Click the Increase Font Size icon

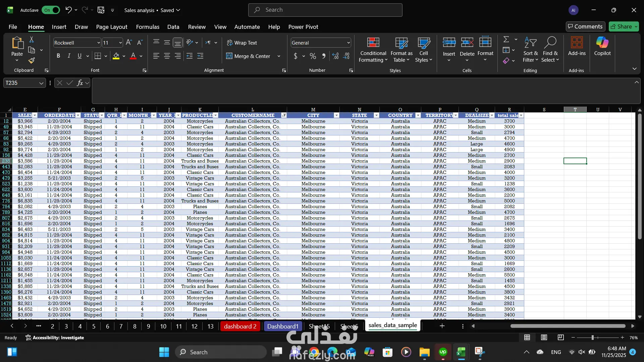pos(129,43)
